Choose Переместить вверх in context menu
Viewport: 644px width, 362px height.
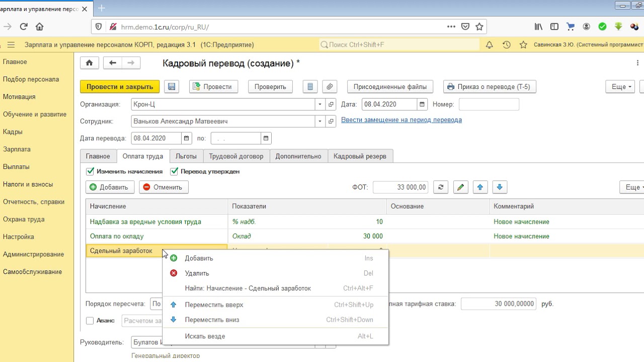(275, 305)
